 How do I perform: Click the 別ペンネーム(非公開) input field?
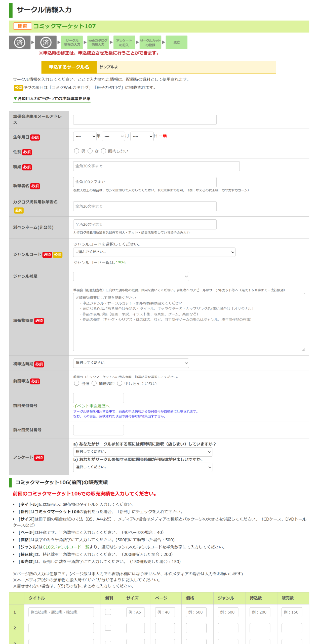click(145, 224)
